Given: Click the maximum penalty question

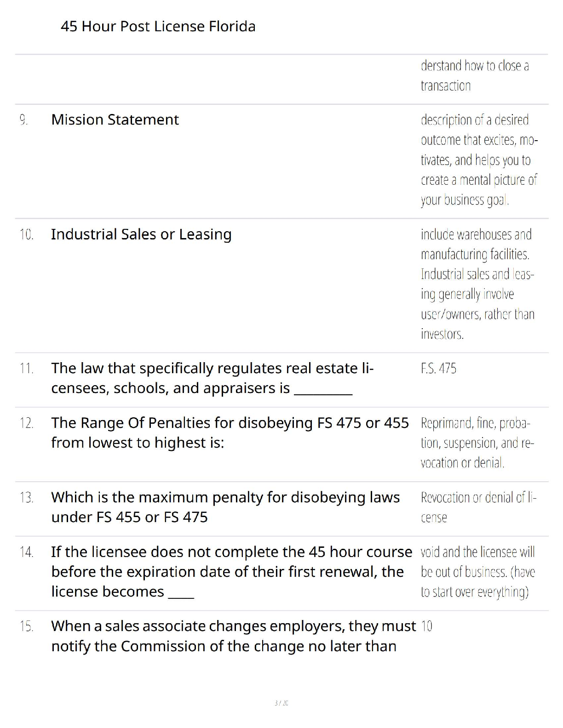Looking at the screenshot, I should click(225, 507).
